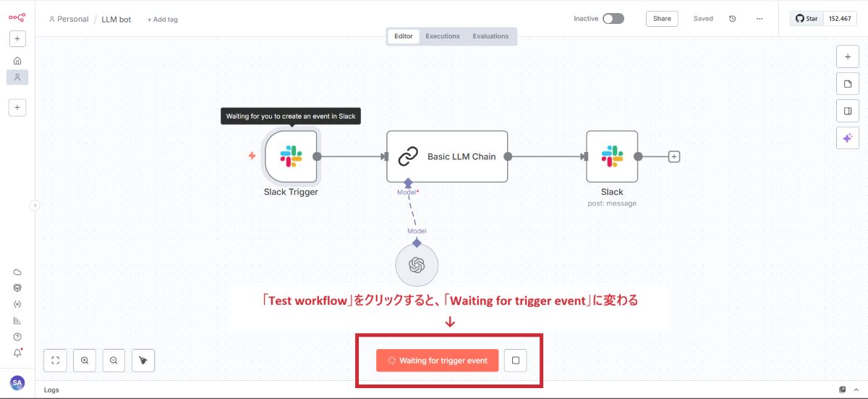Image resolution: width=868 pixels, height=399 pixels.
Task: Click the zoom out magnifier icon
Action: click(x=114, y=360)
